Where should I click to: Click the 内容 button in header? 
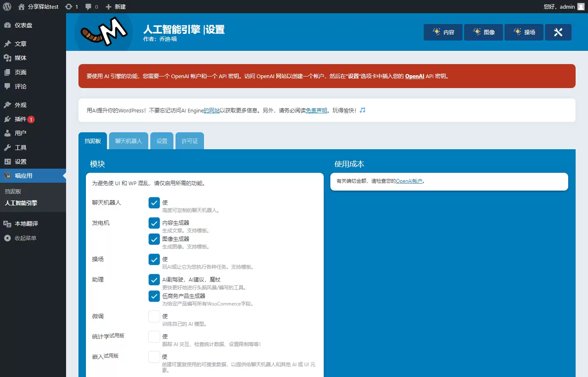[443, 32]
